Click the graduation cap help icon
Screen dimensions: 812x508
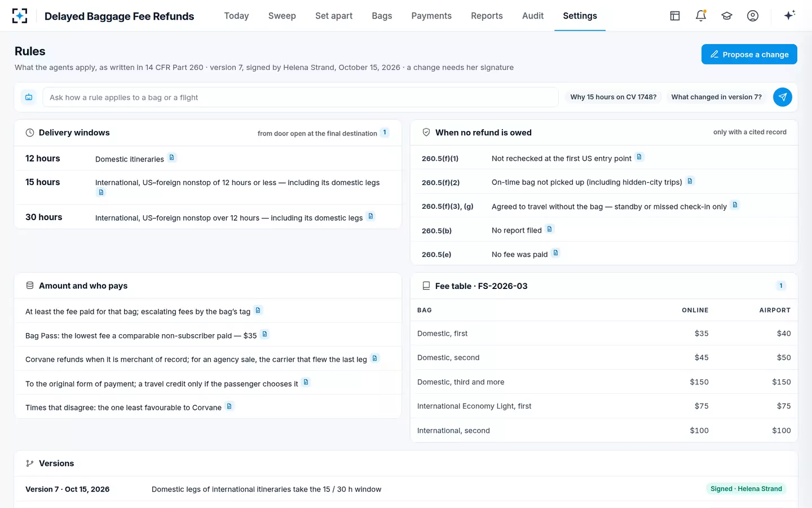pos(727,16)
